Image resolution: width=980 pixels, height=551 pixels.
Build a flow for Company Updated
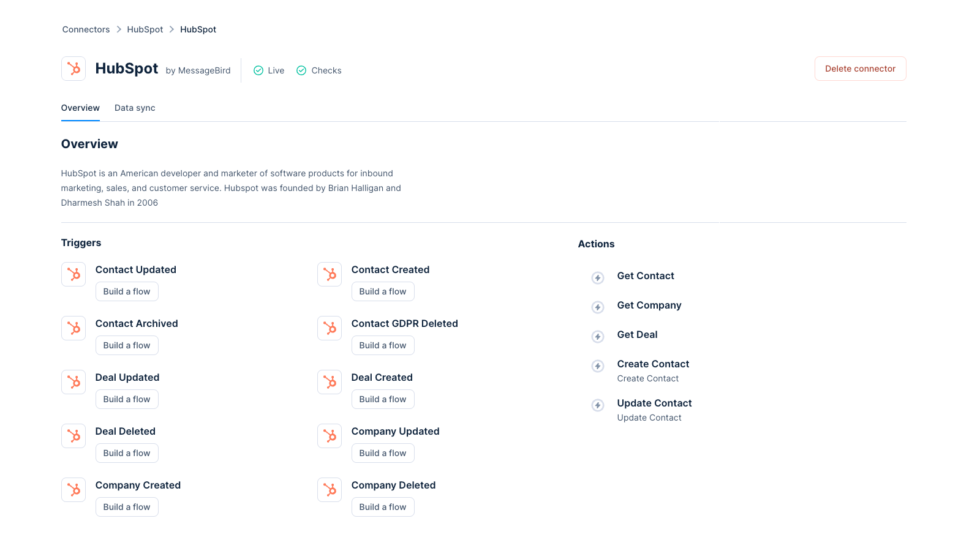tap(383, 453)
